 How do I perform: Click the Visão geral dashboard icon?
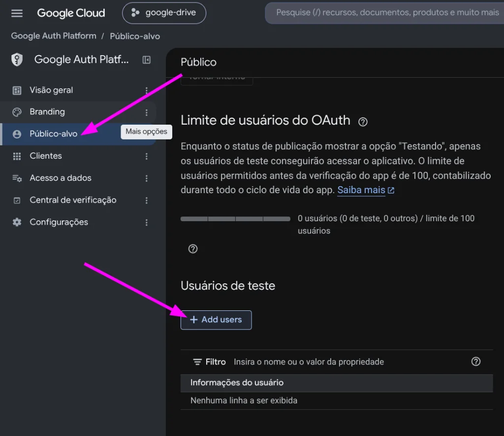click(17, 91)
